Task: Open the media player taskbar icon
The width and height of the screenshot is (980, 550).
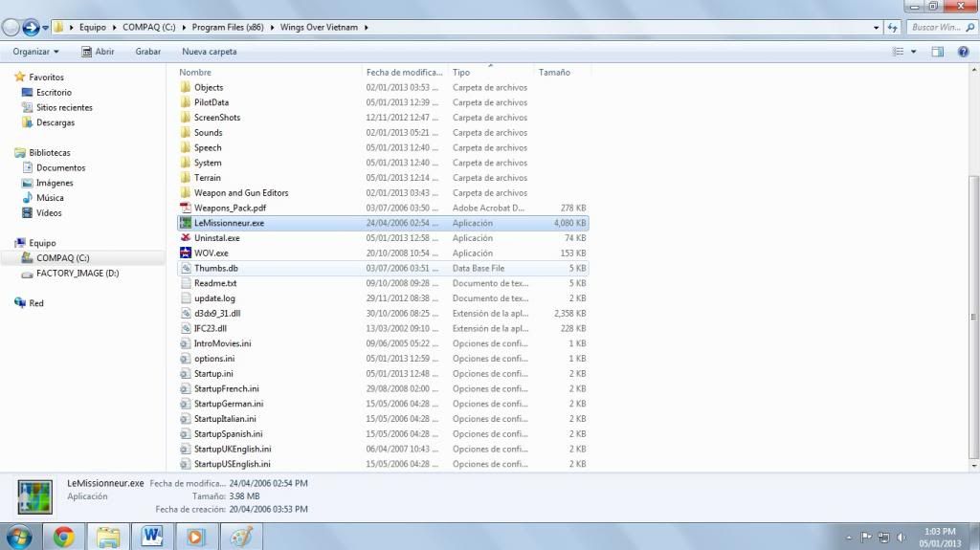Action: tap(195, 537)
